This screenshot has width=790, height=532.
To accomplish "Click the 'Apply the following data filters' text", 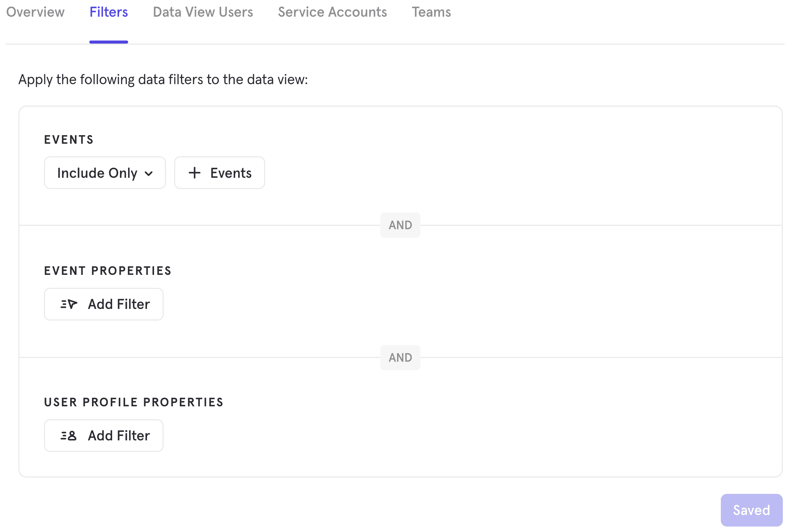I will coord(163,80).
